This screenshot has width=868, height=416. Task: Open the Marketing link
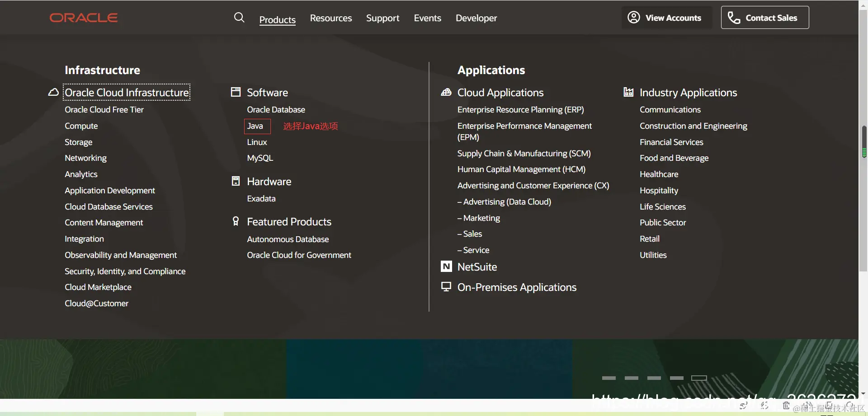tap(479, 218)
